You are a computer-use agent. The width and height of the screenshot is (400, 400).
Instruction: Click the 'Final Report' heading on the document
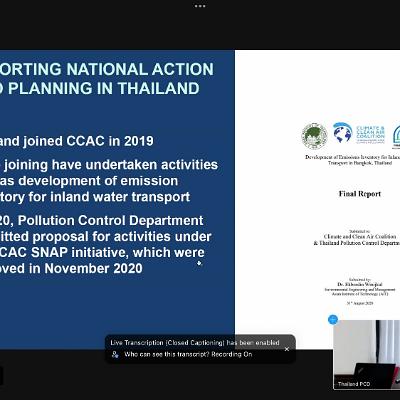pos(360,194)
